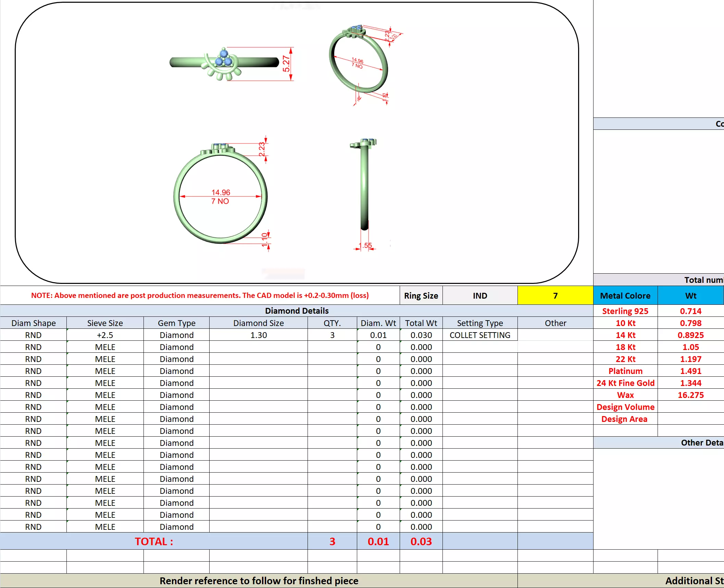
Task: Click the Sterling 925 metal cell
Action: (625, 311)
